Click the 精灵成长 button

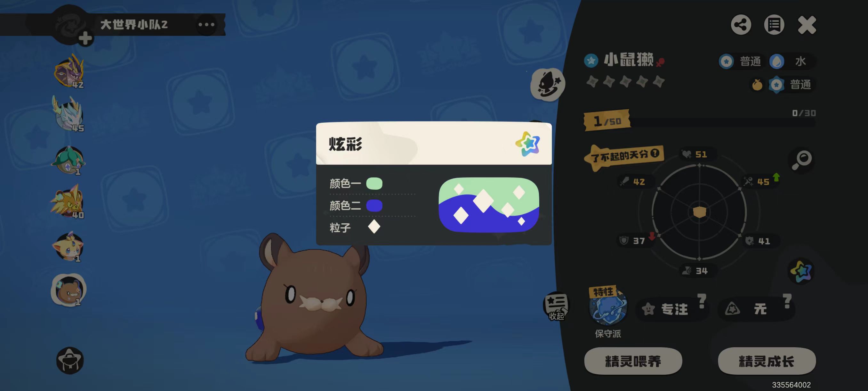click(767, 361)
